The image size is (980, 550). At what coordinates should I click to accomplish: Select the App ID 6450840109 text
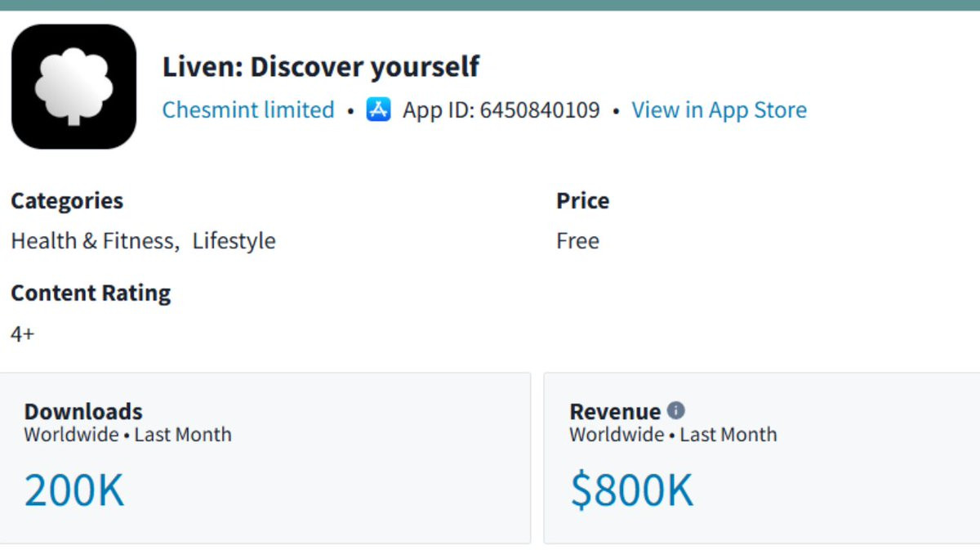click(x=501, y=110)
